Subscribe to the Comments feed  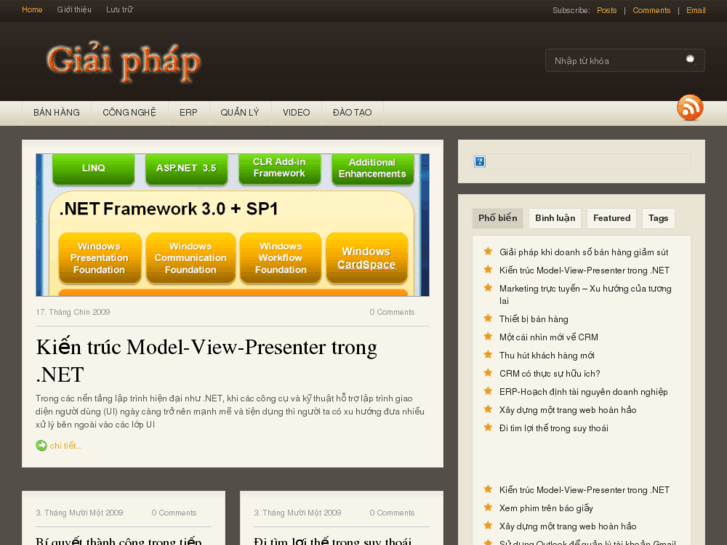coord(651,10)
